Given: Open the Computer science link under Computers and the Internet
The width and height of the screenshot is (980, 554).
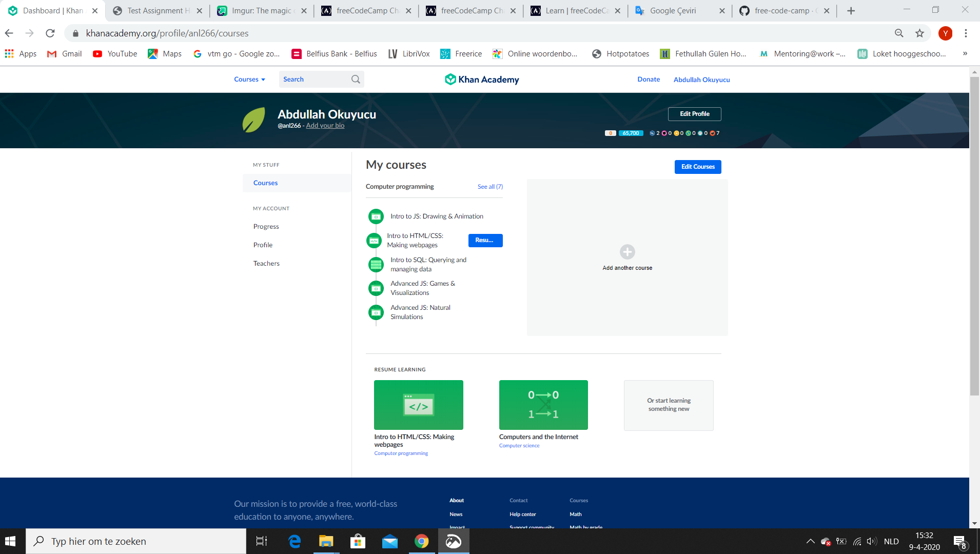Looking at the screenshot, I should point(519,446).
